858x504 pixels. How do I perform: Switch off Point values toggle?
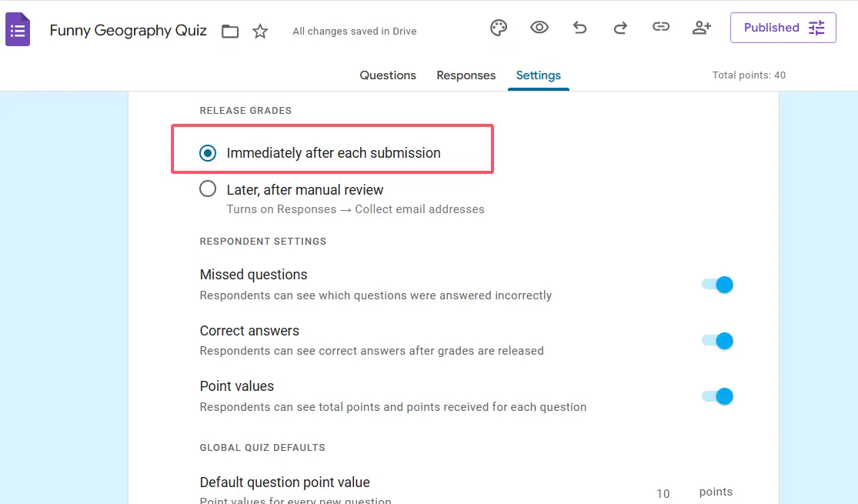click(x=717, y=396)
